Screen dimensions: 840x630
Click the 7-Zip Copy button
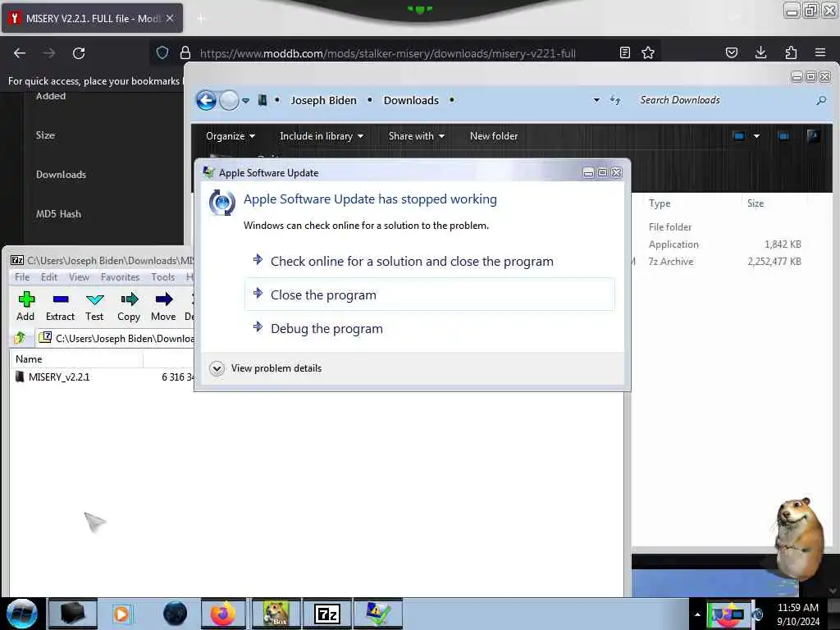pyautogui.click(x=129, y=307)
